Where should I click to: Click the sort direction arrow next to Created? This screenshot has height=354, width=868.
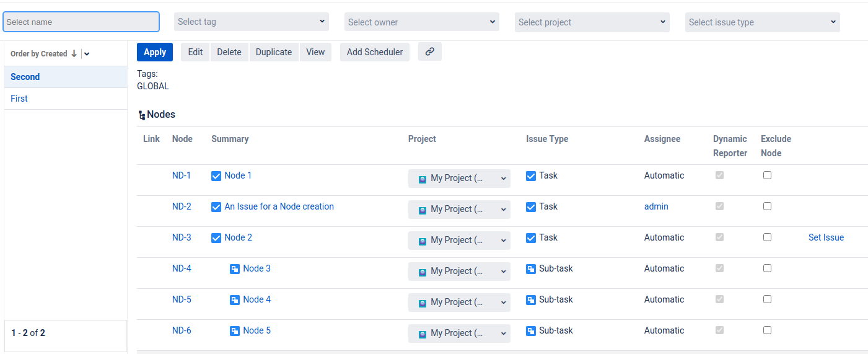[x=74, y=54]
